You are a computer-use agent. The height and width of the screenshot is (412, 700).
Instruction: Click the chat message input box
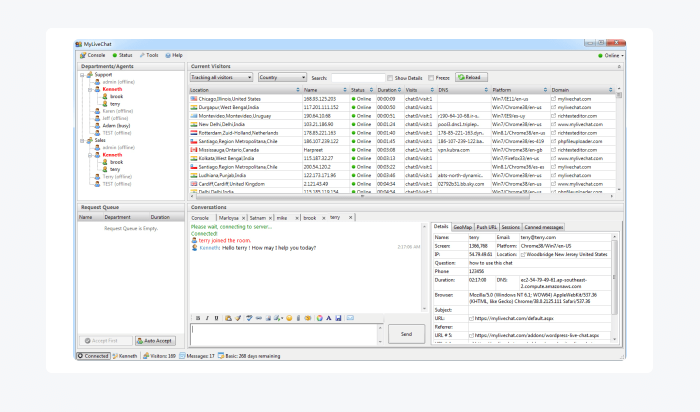coord(285,334)
